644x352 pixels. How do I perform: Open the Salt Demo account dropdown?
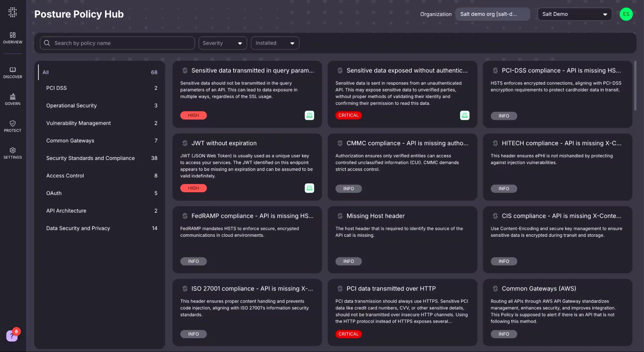(574, 14)
